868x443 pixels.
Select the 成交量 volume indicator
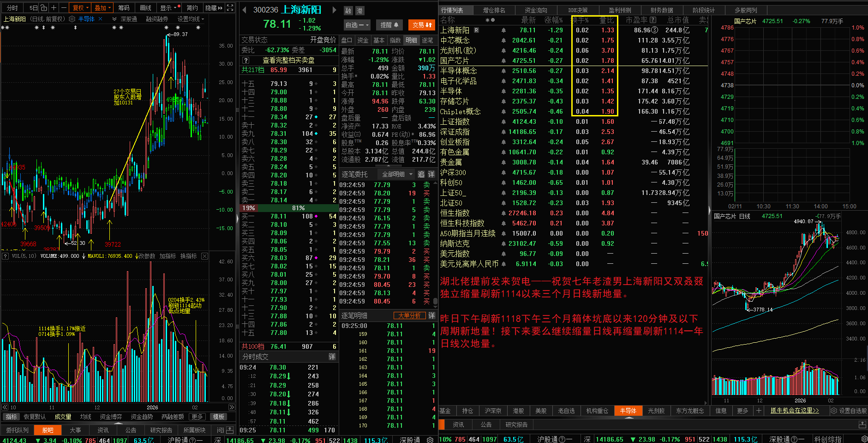click(63, 417)
